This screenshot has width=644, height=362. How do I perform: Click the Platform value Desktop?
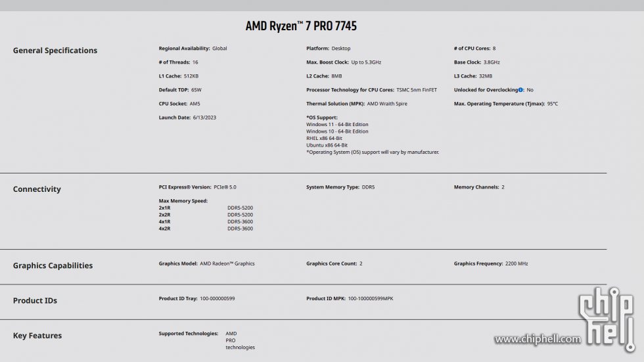(x=341, y=49)
